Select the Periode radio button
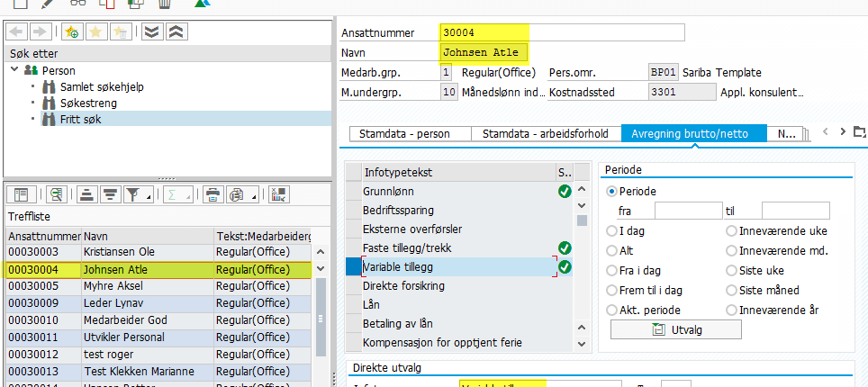This screenshot has width=868, height=387. [x=611, y=192]
